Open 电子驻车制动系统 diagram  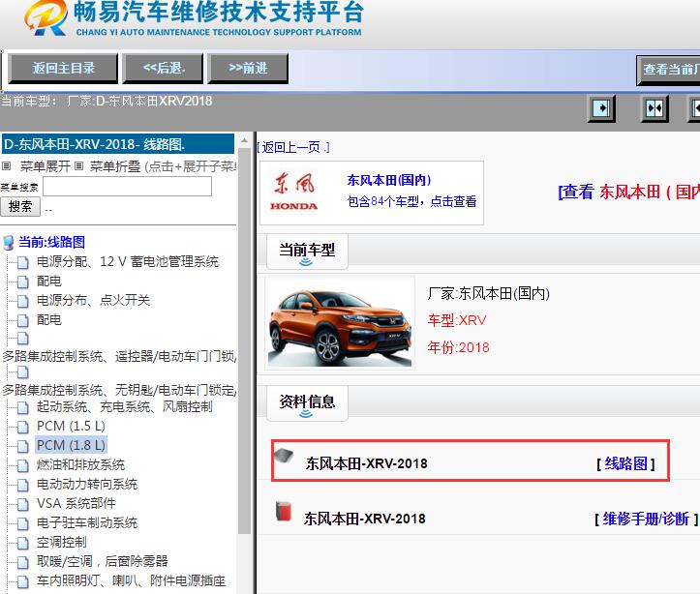(x=86, y=522)
